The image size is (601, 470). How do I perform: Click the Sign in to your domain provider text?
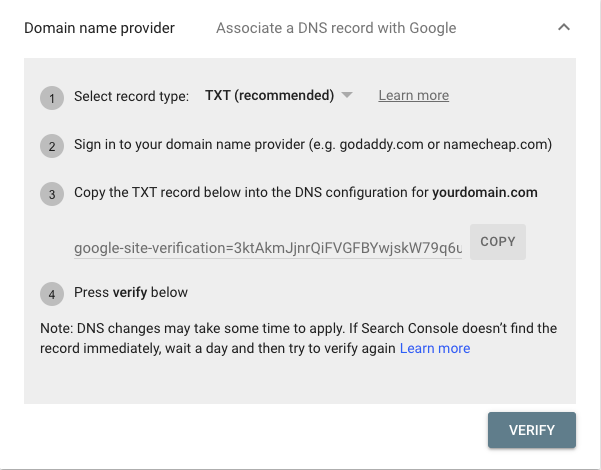313,145
